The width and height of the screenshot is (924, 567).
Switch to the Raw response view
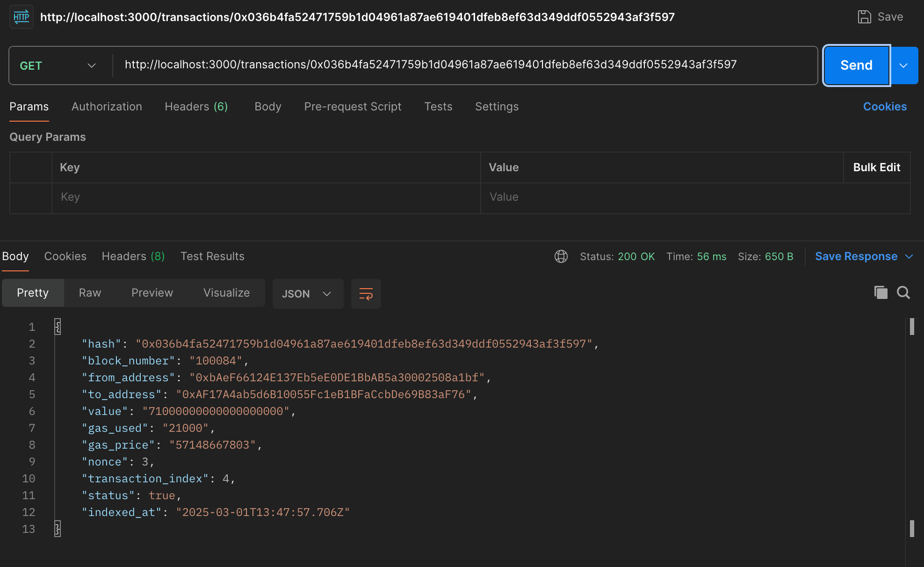(90, 293)
